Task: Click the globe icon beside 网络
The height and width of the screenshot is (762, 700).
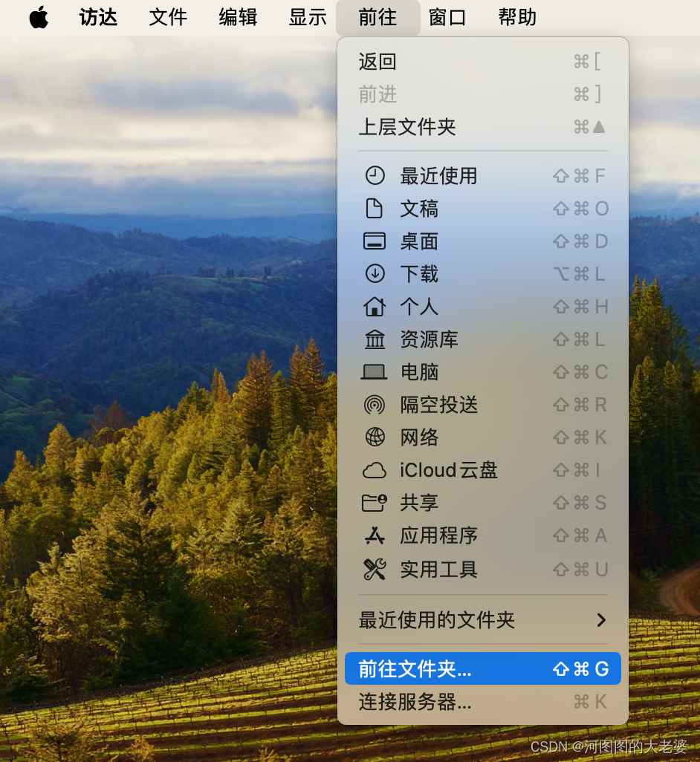Action: (x=375, y=437)
